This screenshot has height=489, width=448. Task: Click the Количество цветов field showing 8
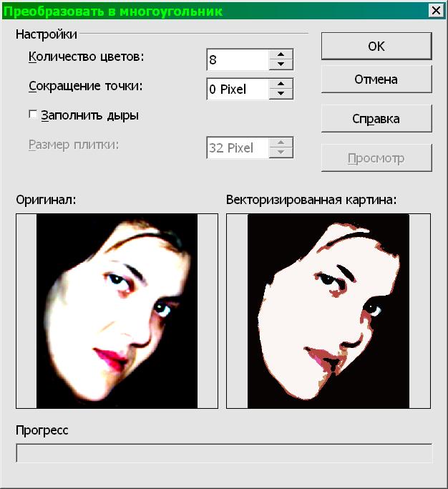[237, 60]
